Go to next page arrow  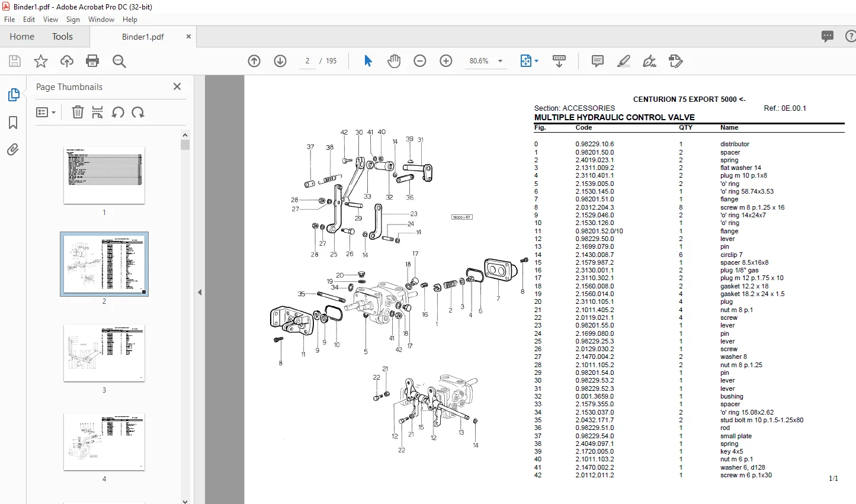(280, 61)
